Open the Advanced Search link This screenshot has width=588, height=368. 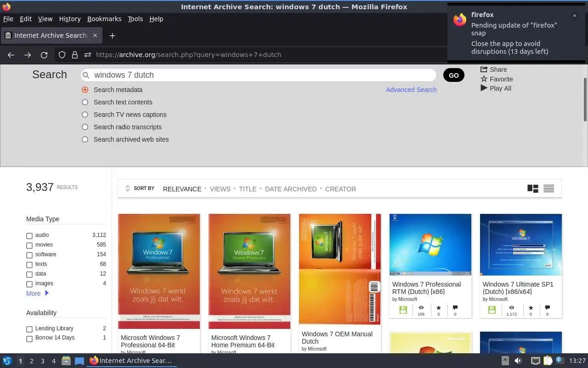click(x=411, y=90)
